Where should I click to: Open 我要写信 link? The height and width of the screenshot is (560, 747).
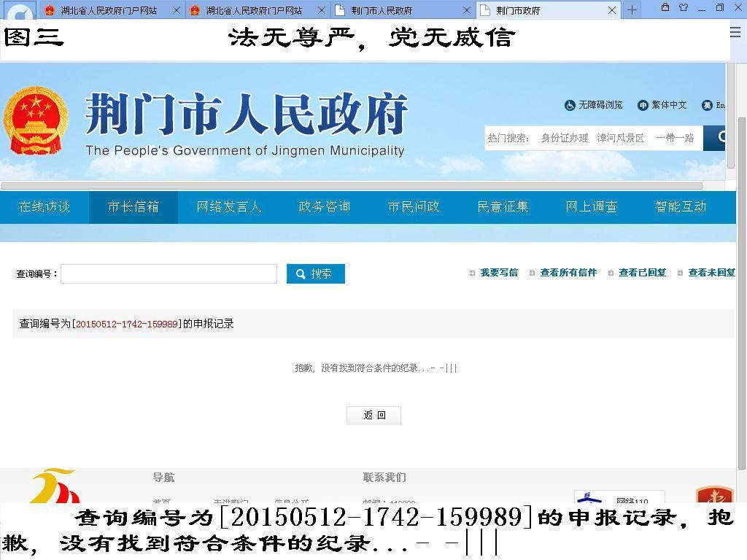point(498,273)
